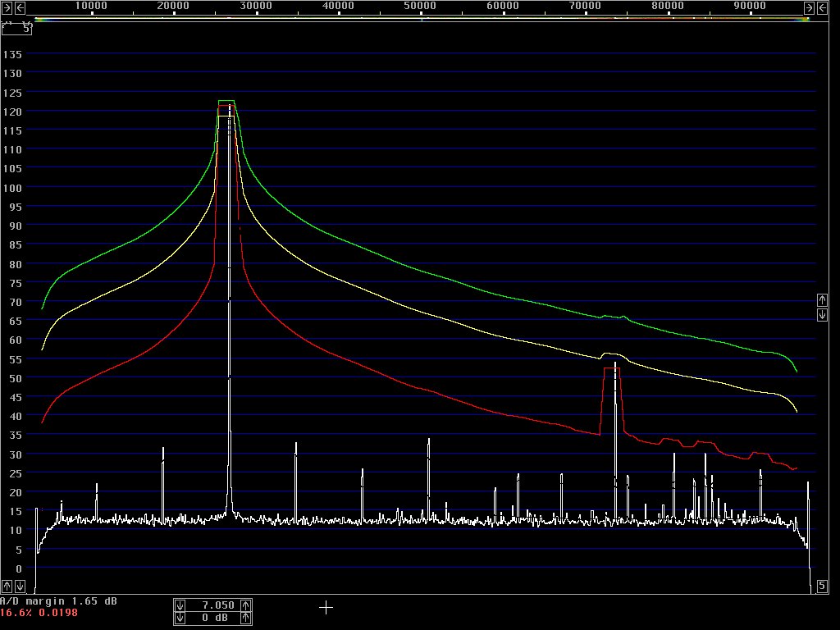
Task: Click the 40000 frequency scale label
Action: click(338, 6)
